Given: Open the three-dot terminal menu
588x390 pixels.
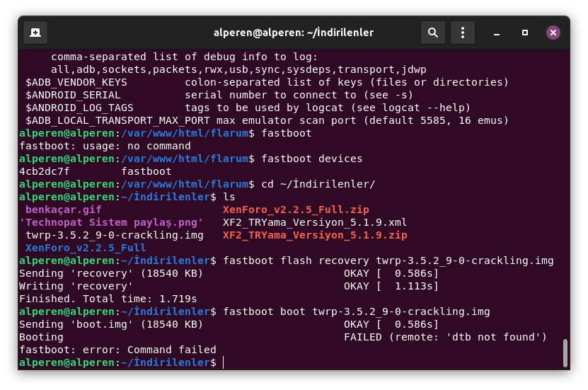Looking at the screenshot, I should [x=463, y=33].
